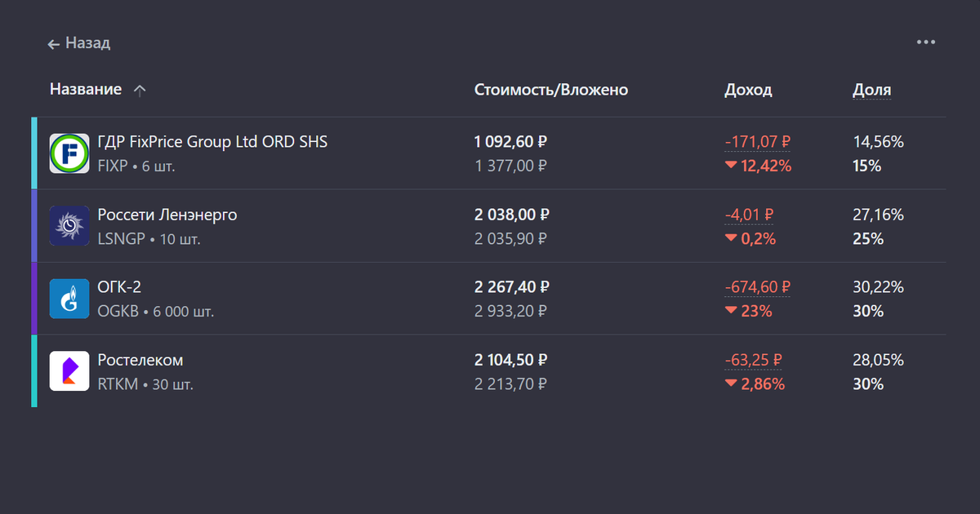
Task: Select the Россети Ленэнерго row value 2 038,00 ₽
Action: point(511,215)
